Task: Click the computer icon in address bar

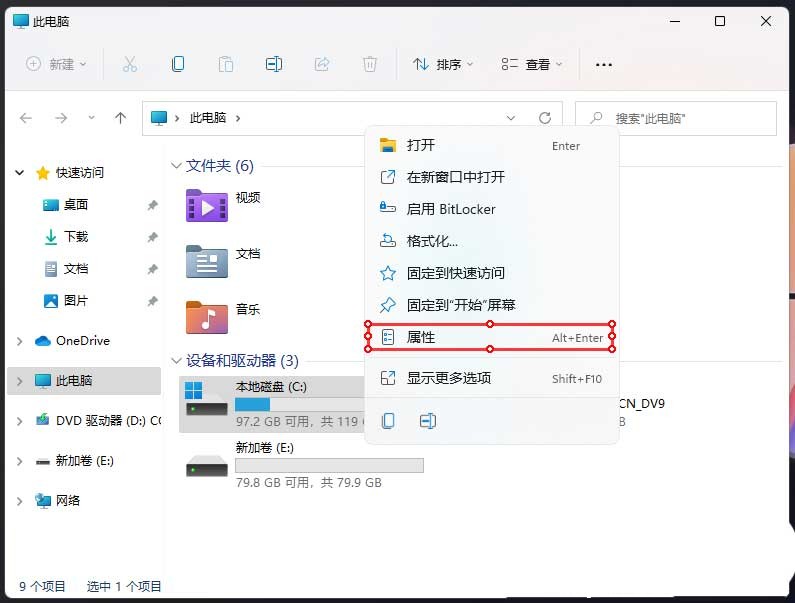Action: click(x=159, y=118)
